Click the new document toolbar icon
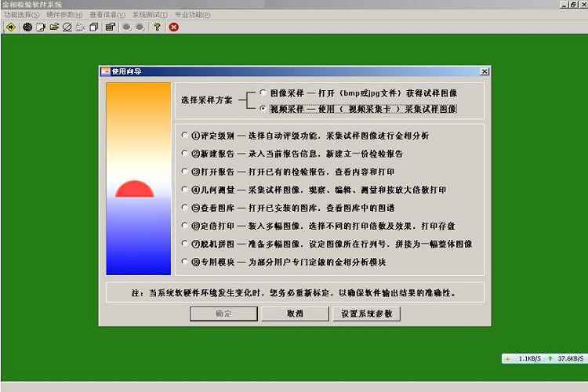 tap(41, 27)
